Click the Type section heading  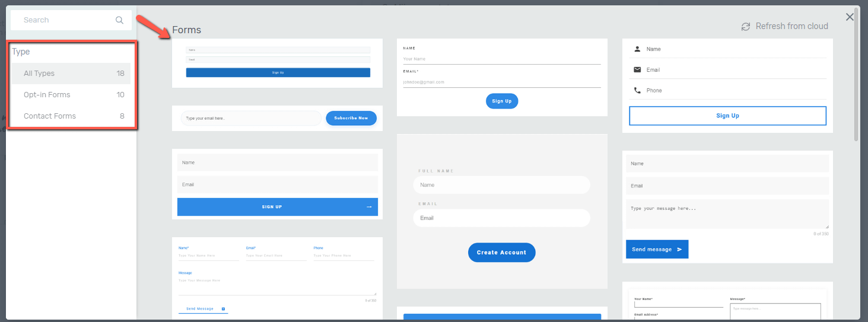(x=21, y=52)
